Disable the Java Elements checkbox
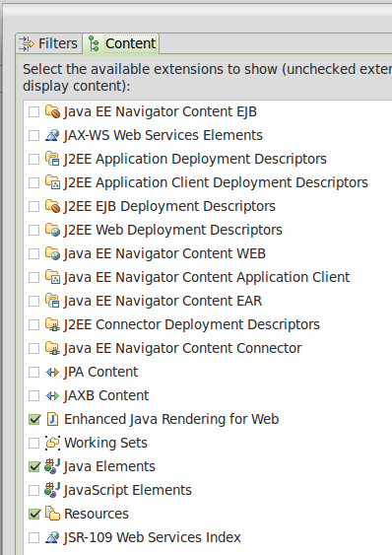Image resolution: width=392 pixels, height=555 pixels. [34, 467]
